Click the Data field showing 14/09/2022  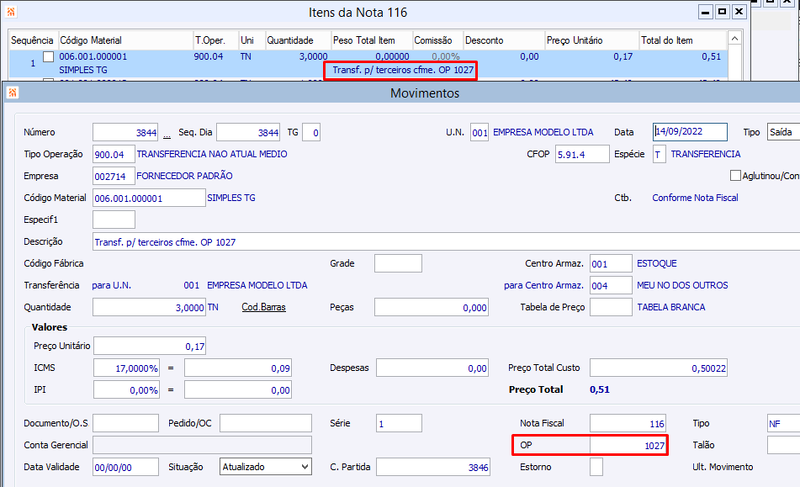pyautogui.click(x=690, y=132)
